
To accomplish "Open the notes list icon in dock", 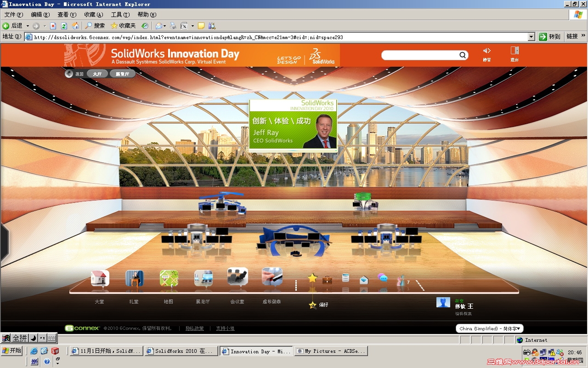I will point(346,278).
